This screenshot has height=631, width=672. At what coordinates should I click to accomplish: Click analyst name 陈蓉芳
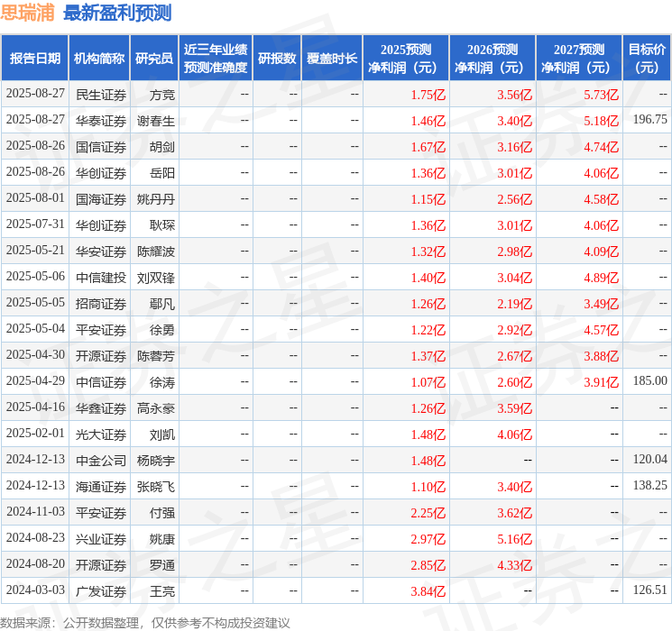coord(156,356)
